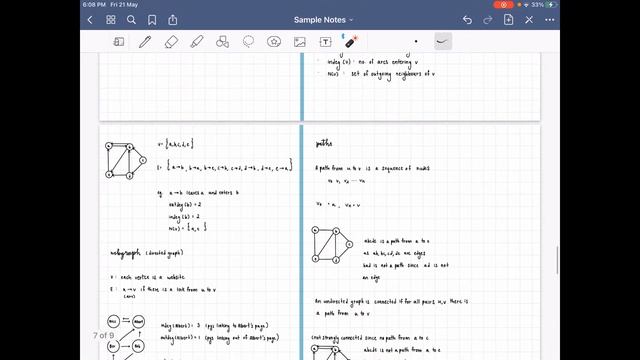This screenshot has height=360, width=640.
Task: Bookmark the current page
Action: pos(152,20)
